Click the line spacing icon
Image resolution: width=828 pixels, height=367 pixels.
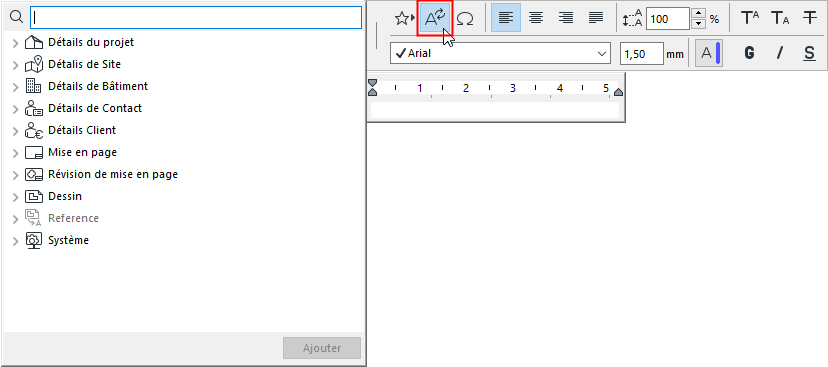point(632,19)
